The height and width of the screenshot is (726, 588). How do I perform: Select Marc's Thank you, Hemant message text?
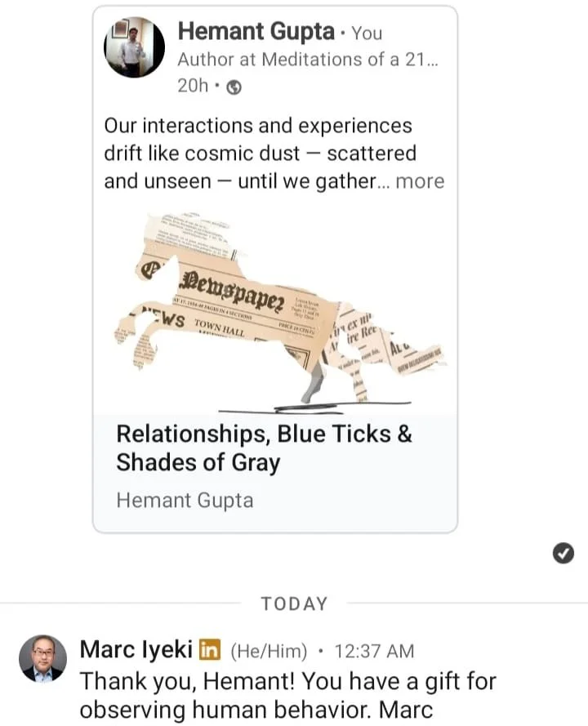tap(287, 695)
